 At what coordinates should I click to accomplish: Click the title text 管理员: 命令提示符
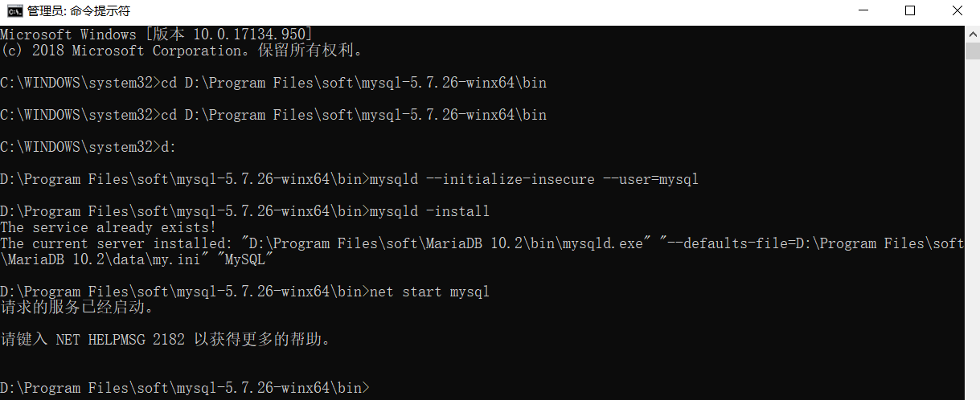[x=78, y=11]
